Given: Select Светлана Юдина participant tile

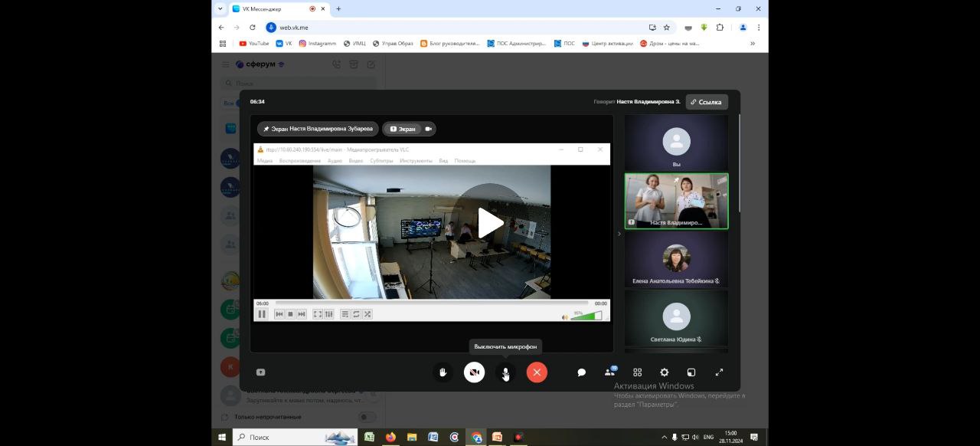Looking at the screenshot, I should click(x=676, y=317).
